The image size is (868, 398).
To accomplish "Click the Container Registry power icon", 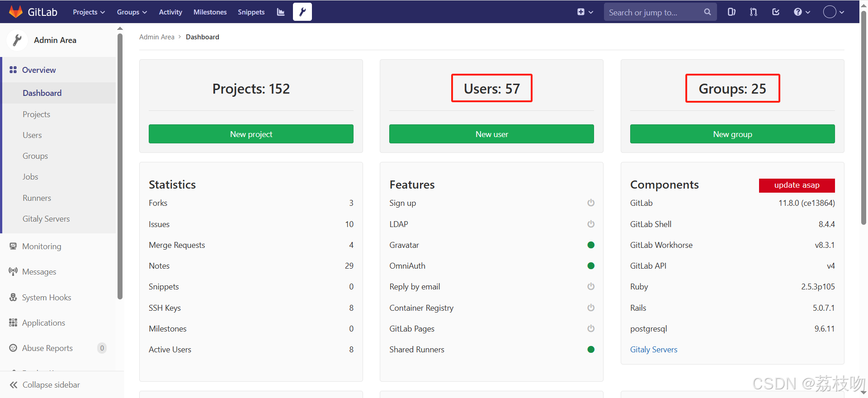I will point(591,308).
